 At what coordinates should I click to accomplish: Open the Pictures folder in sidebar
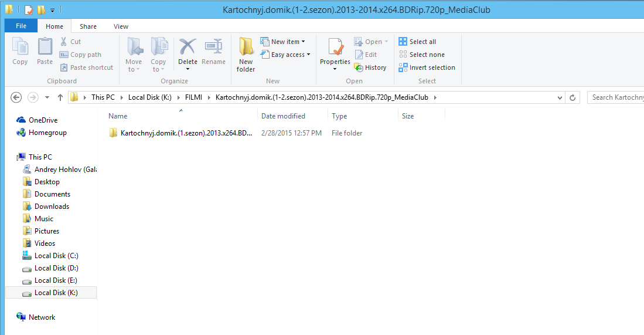(40, 231)
